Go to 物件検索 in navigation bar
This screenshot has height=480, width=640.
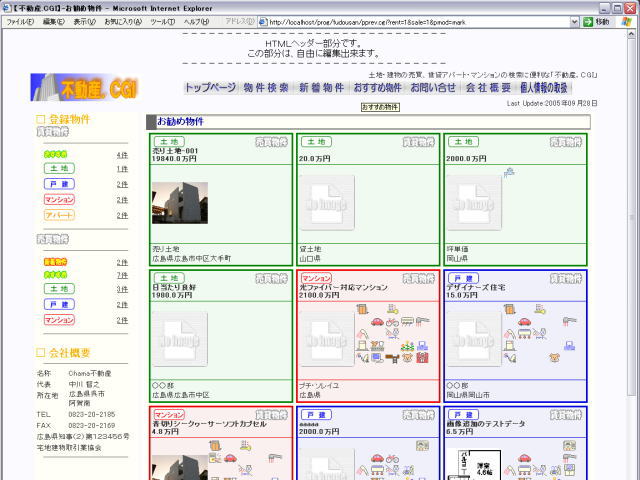pos(266,88)
